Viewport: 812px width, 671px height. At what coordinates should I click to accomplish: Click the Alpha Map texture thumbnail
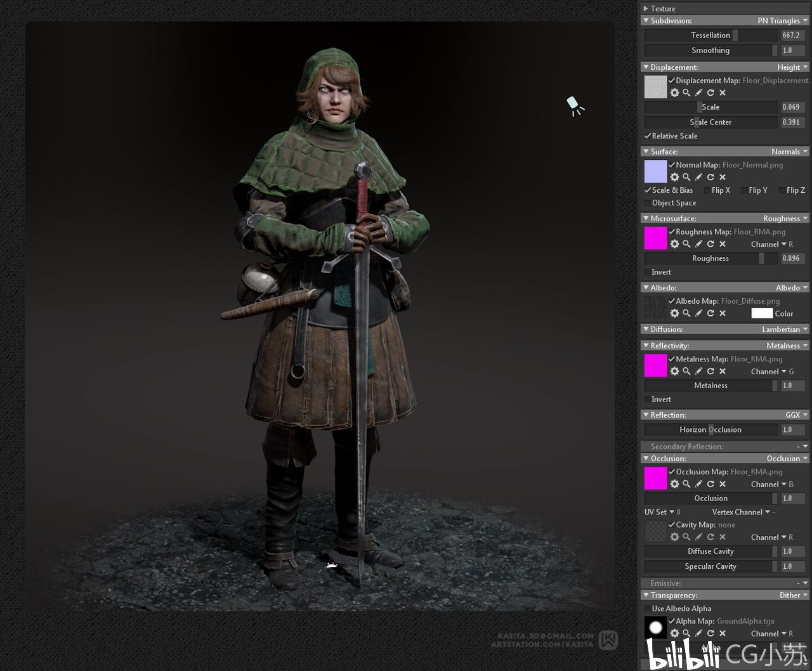(x=656, y=628)
